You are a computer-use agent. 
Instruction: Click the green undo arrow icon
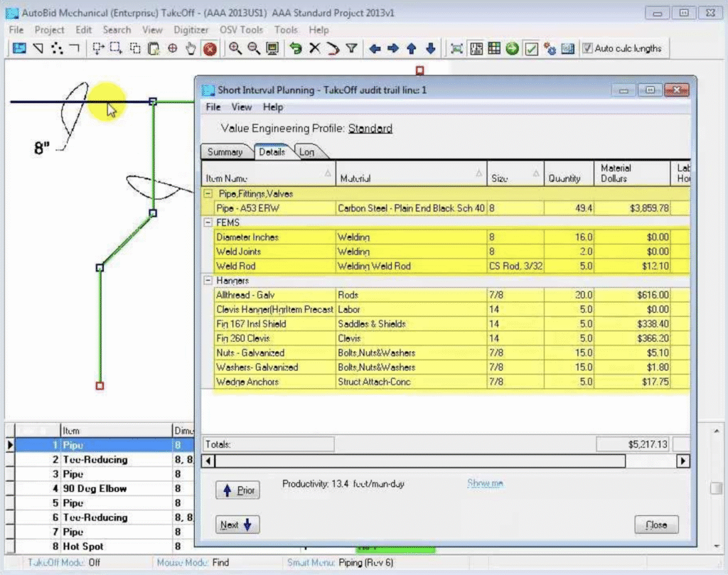tap(296, 48)
